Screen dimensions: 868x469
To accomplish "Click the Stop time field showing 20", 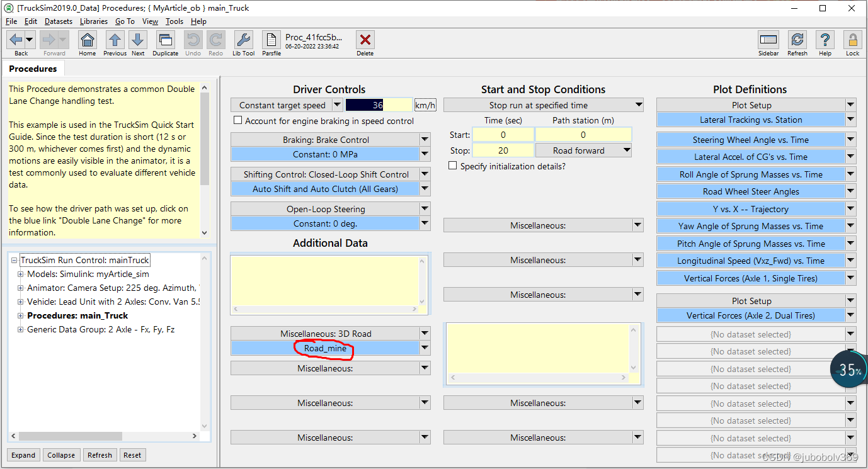I will [x=503, y=150].
